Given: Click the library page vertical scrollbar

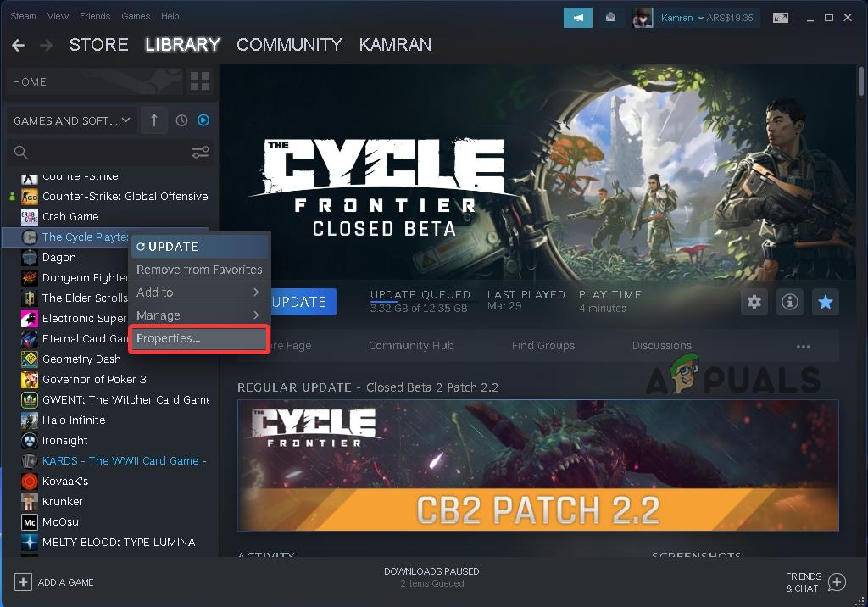Looking at the screenshot, I should pyautogui.click(x=861, y=81).
